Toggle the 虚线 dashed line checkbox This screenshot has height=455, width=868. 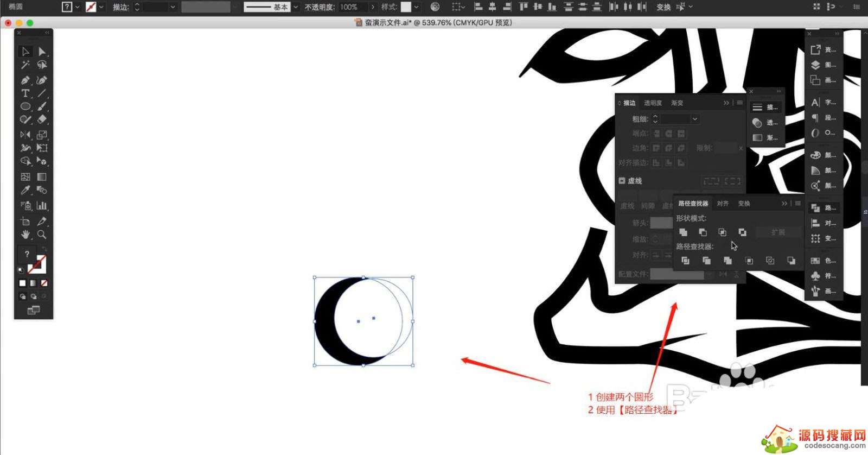[x=622, y=181]
